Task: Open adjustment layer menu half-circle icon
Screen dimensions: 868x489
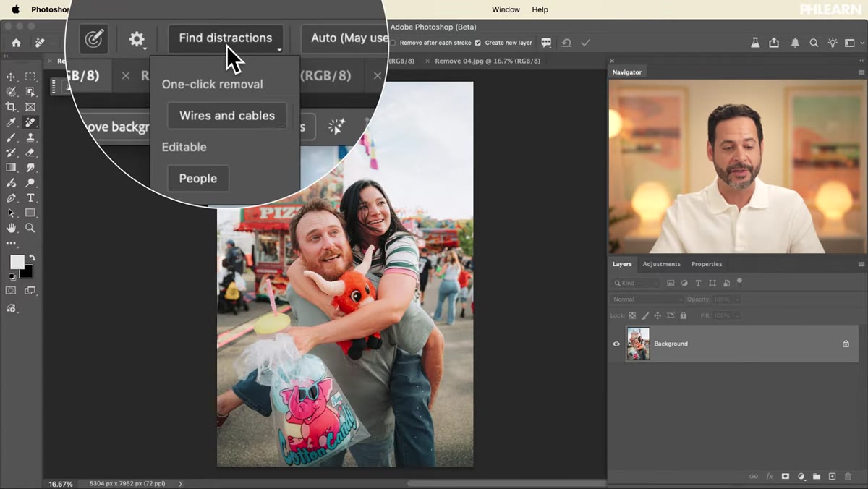Action: coord(801,477)
